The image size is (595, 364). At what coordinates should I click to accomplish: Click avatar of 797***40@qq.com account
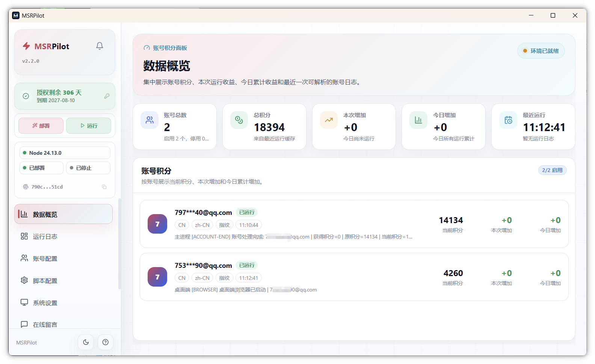157,224
